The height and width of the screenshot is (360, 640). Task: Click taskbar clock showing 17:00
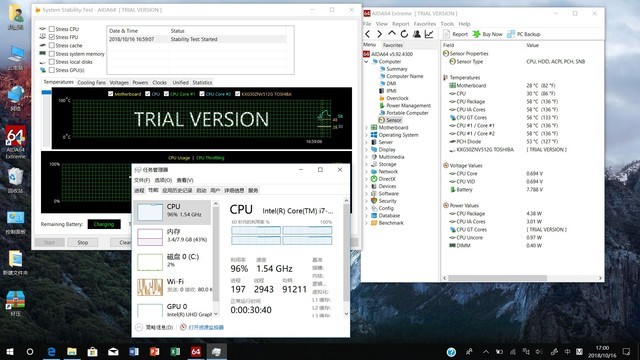[602, 352]
